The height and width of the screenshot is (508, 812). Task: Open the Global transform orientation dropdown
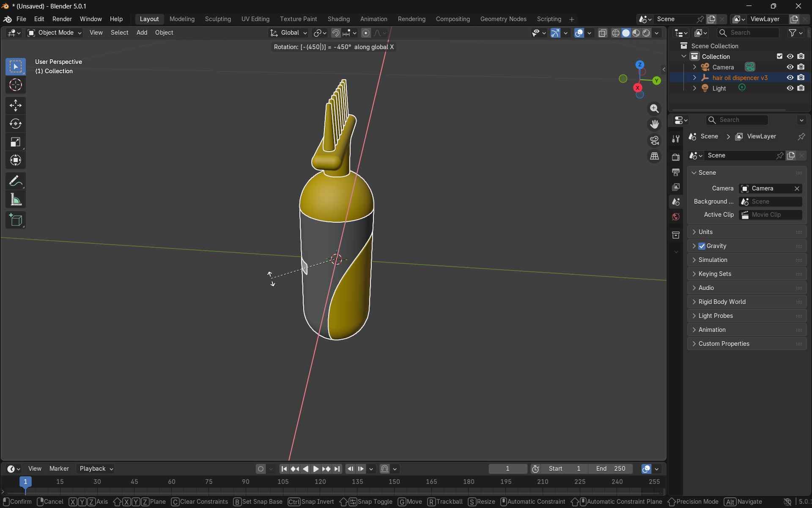(x=289, y=33)
